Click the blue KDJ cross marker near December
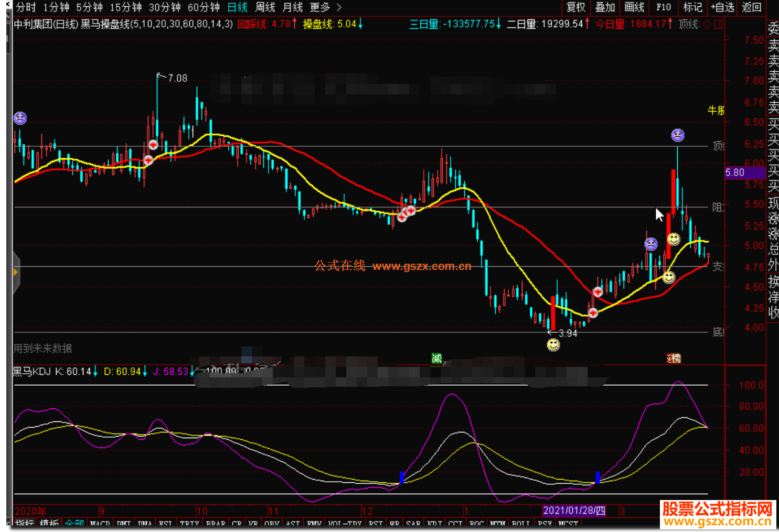Image resolution: width=779 pixels, height=532 pixels. tap(402, 477)
